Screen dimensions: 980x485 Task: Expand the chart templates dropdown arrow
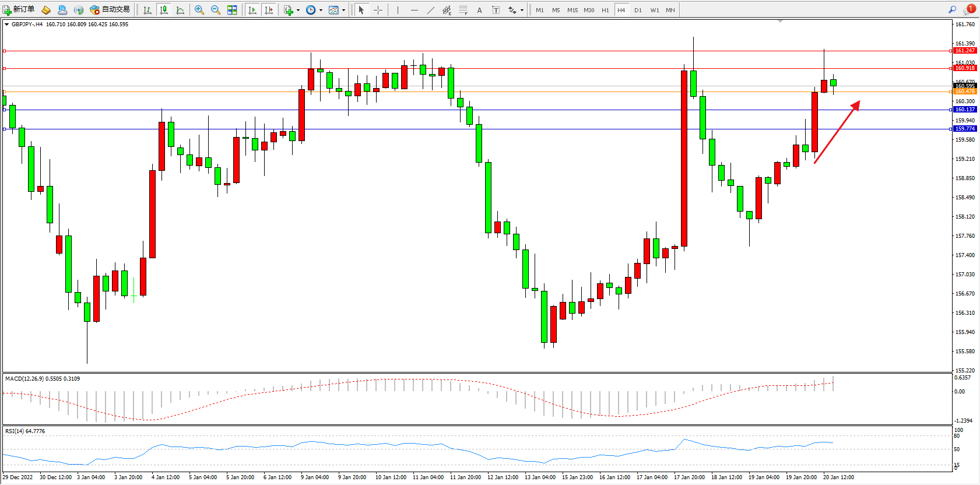click(343, 10)
